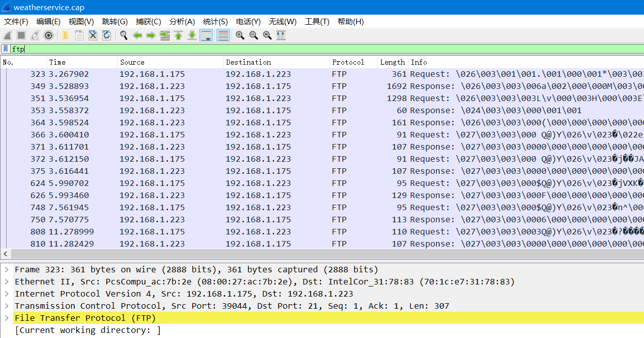Screen dimensions: 644x338
Task: Open the find packet search
Action: pyautogui.click(x=124, y=35)
